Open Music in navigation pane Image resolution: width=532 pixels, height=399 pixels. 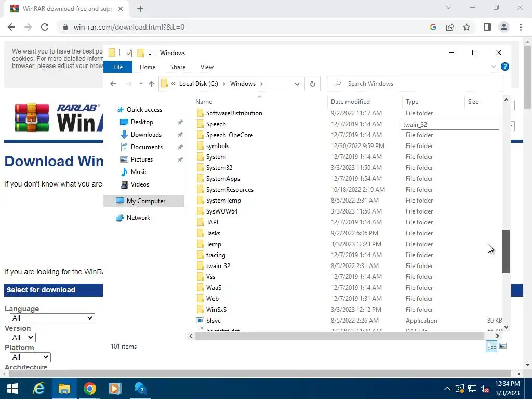pos(139,172)
